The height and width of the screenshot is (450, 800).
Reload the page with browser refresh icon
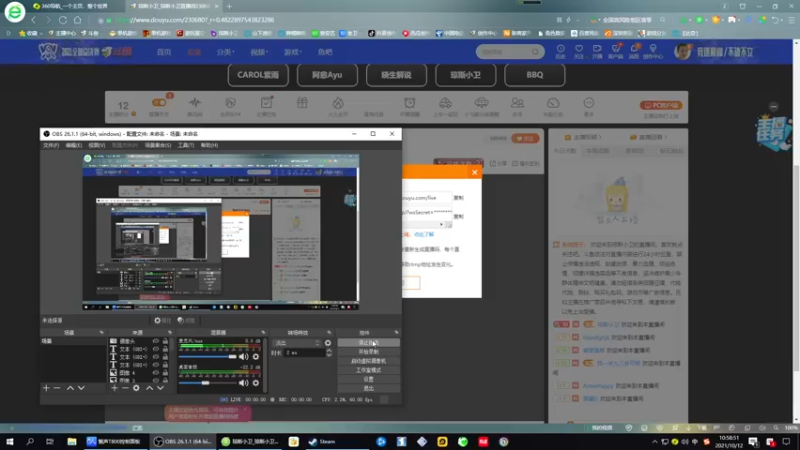point(63,20)
